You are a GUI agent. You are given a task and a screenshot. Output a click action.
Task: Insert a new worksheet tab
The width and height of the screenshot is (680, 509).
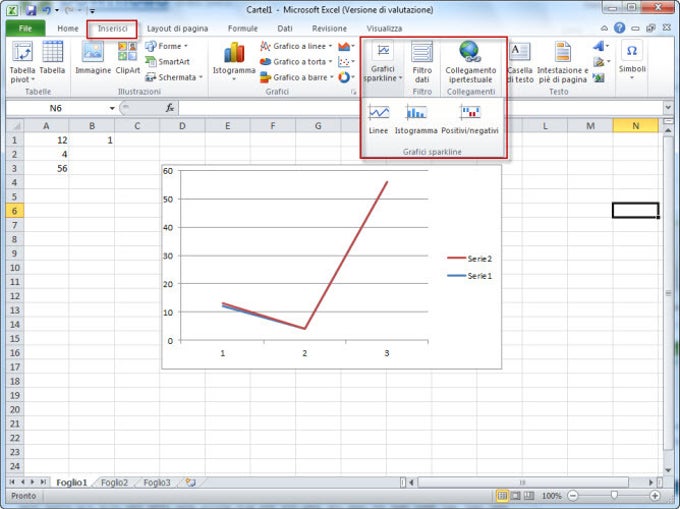190,482
